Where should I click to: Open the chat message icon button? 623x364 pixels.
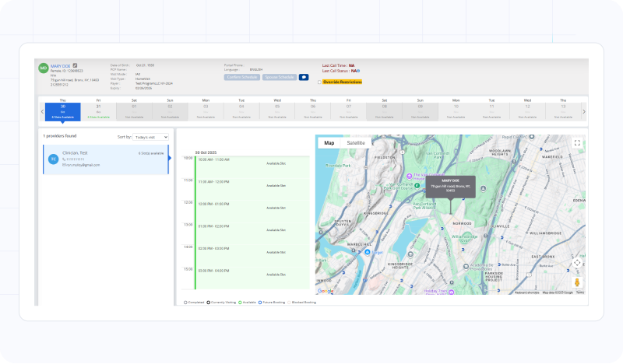304,77
